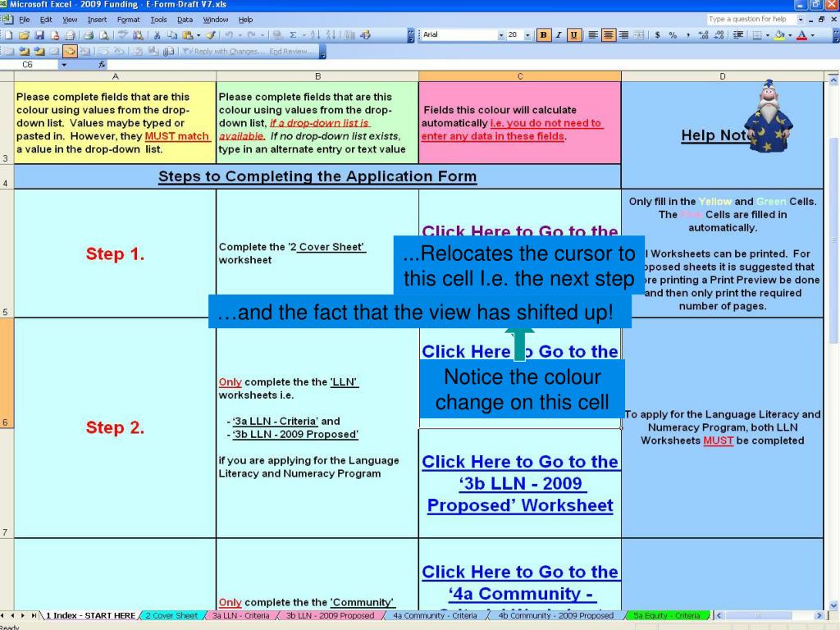Click the last-sheet tab navigation arrow

(34, 615)
